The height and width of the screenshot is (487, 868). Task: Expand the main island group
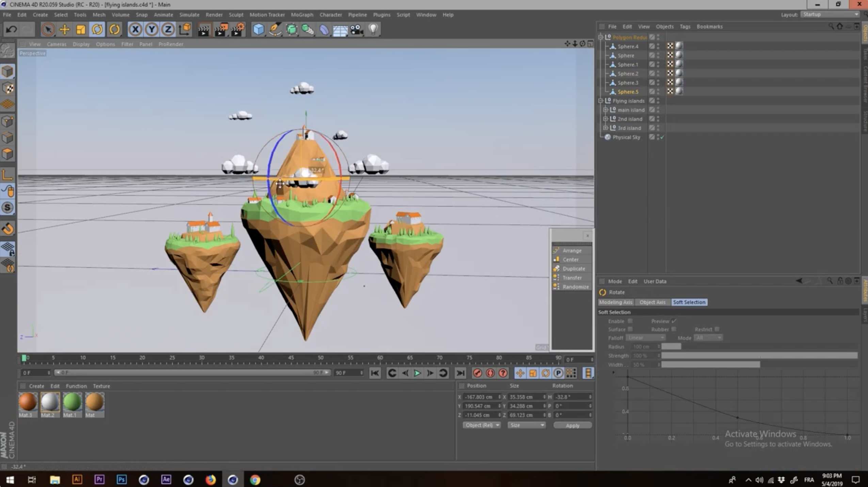(x=606, y=110)
